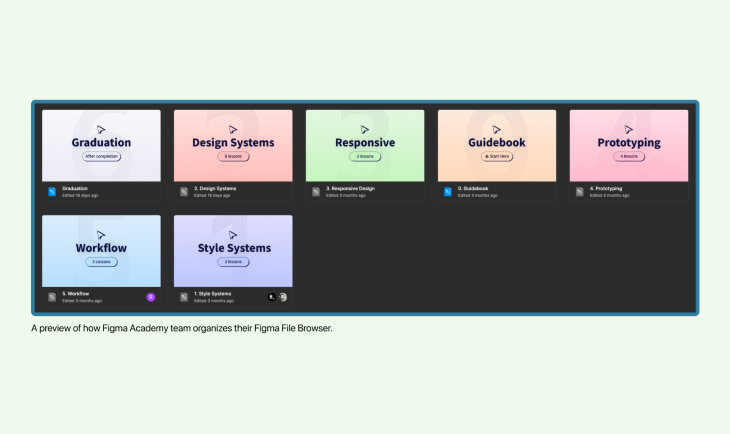Click the cursor icon above Responsive title
The height and width of the screenshot is (434, 730).
tap(365, 129)
